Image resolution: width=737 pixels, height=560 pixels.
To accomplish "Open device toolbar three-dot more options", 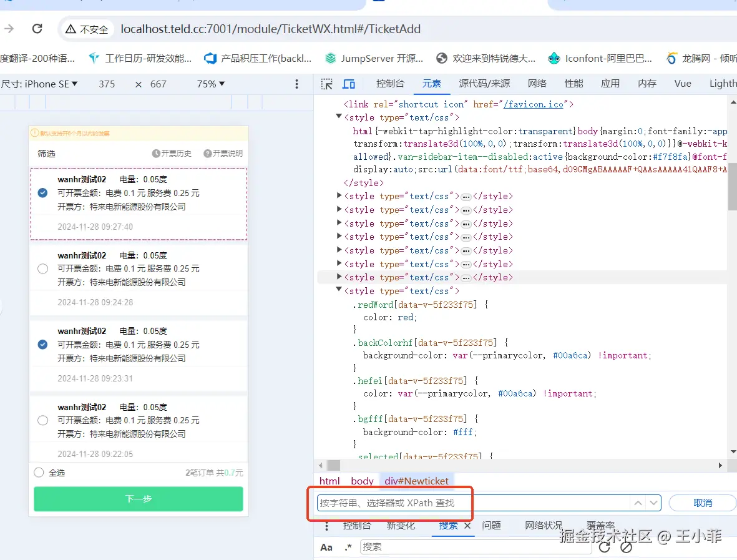I will pyautogui.click(x=297, y=84).
